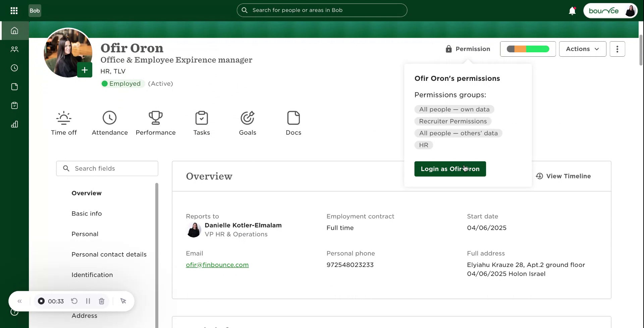
Task: Click the notification bell icon
Action: pyautogui.click(x=572, y=10)
